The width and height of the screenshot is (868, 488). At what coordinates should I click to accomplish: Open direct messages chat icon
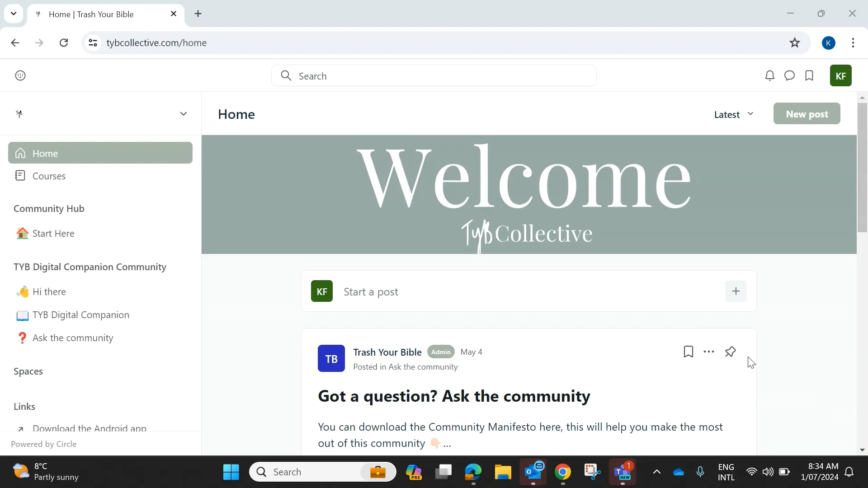789,75
